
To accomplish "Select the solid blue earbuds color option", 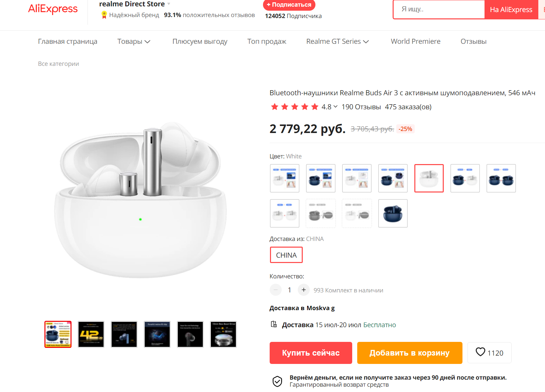I will point(393,213).
